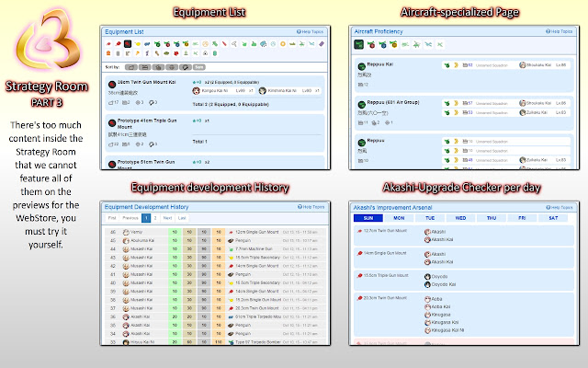Switch to the MON day tab

399,218
